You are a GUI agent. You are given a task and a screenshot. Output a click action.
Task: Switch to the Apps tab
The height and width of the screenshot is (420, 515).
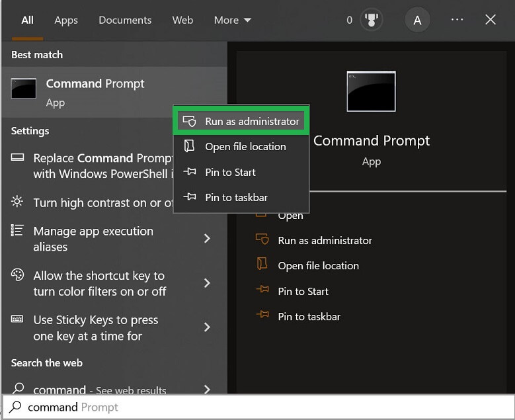tap(66, 20)
